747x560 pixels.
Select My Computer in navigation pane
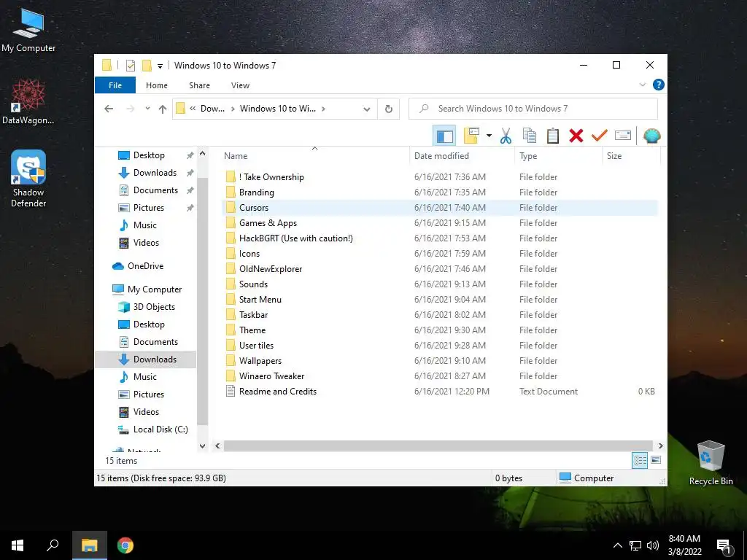point(155,289)
